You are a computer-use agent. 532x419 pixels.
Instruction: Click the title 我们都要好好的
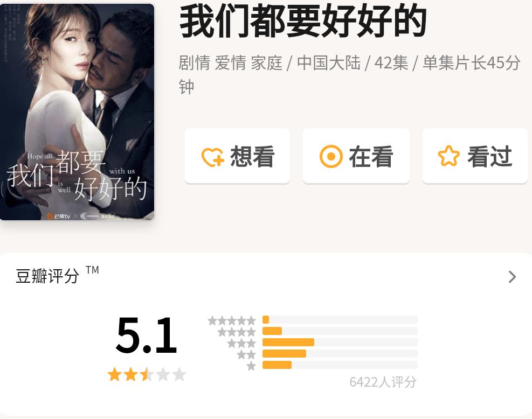[x=302, y=21]
